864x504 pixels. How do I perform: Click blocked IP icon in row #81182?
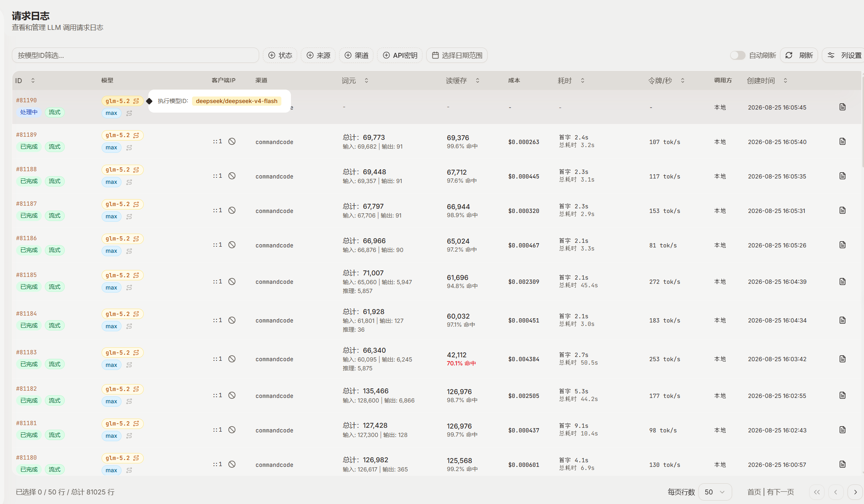coord(232,395)
